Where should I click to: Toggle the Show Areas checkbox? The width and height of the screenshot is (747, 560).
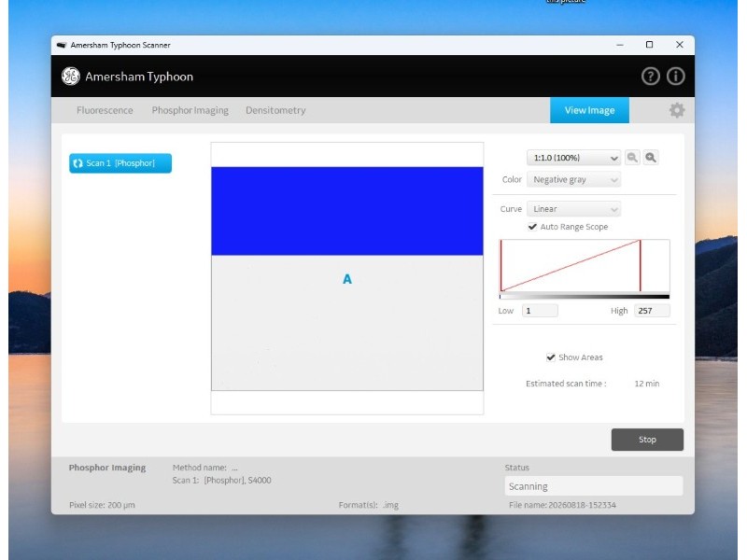click(x=551, y=357)
